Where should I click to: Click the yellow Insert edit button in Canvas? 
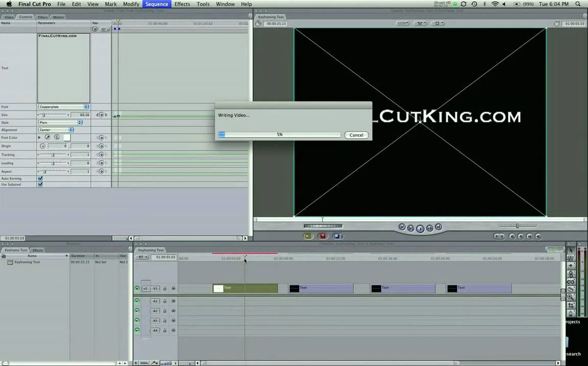308,236
